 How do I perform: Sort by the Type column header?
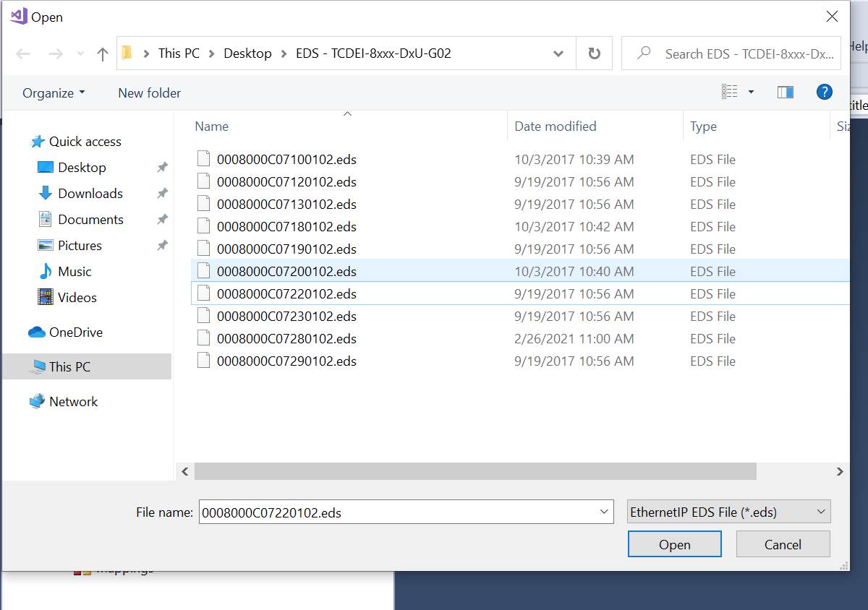[703, 126]
